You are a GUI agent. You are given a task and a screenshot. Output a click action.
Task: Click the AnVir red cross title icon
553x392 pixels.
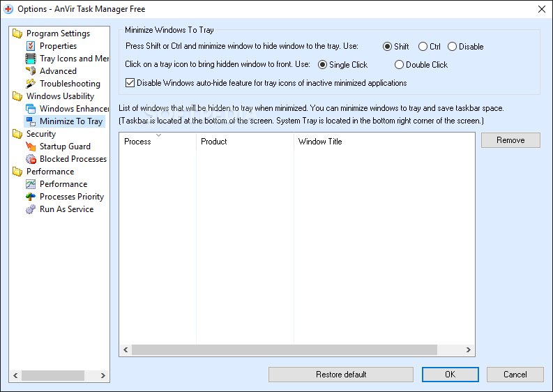8,9
